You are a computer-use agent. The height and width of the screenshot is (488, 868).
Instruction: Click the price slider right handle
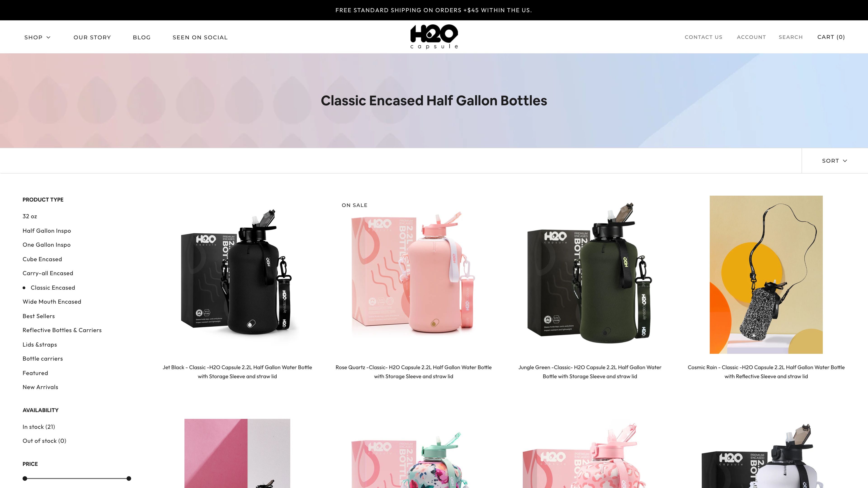pyautogui.click(x=129, y=478)
